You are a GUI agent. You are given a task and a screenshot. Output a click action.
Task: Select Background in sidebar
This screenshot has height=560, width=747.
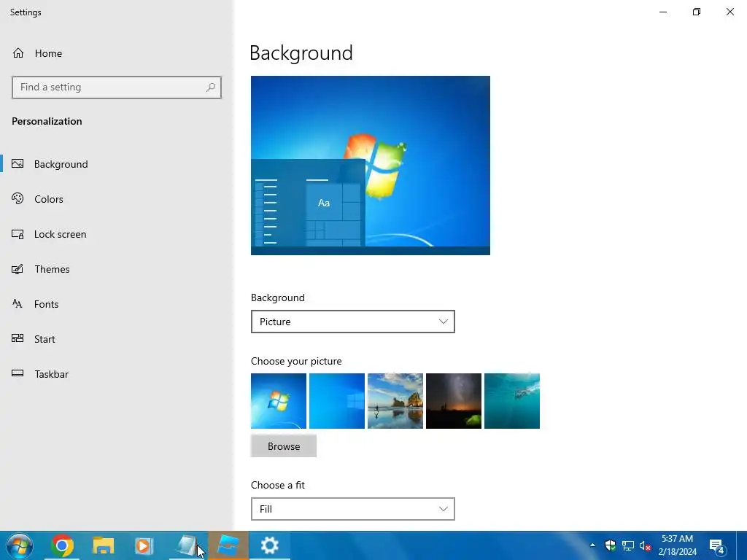pyautogui.click(x=61, y=164)
